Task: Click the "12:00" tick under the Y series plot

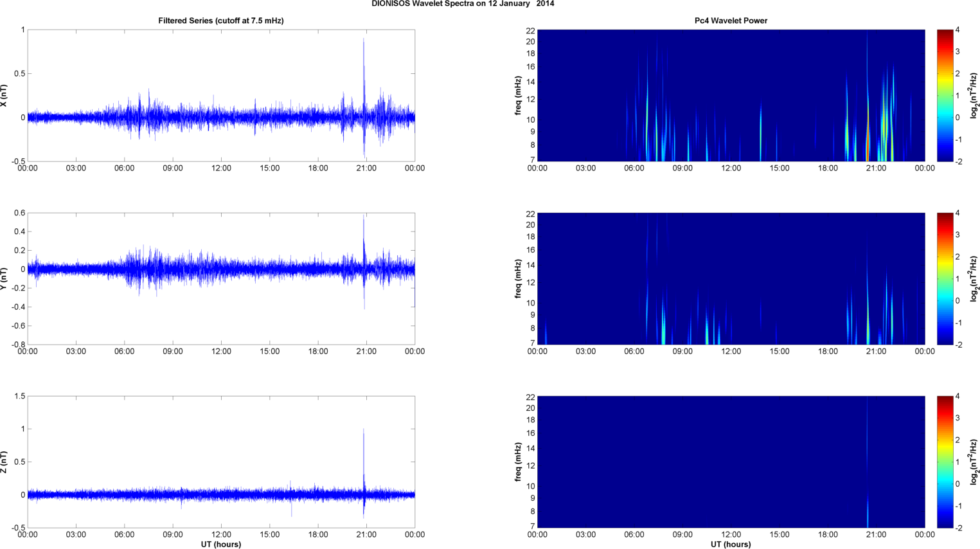Action: tap(221, 352)
